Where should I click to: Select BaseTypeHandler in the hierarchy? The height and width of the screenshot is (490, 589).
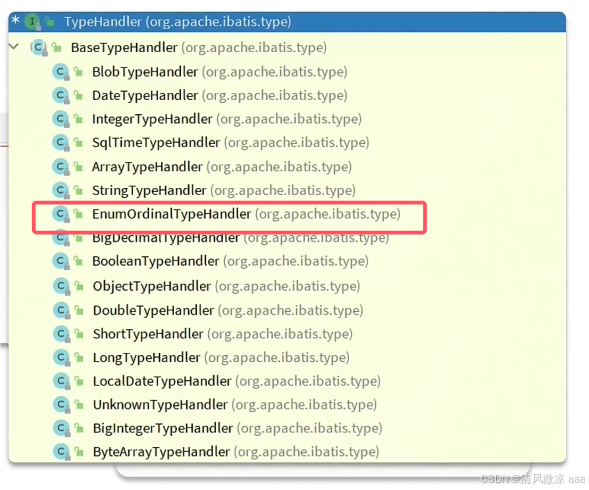click(199, 48)
